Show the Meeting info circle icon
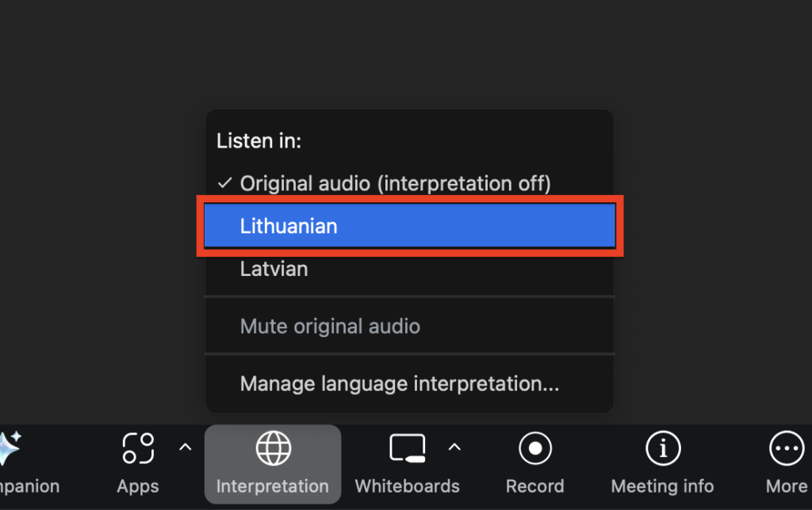This screenshot has height=510, width=812. pyautogui.click(x=662, y=449)
